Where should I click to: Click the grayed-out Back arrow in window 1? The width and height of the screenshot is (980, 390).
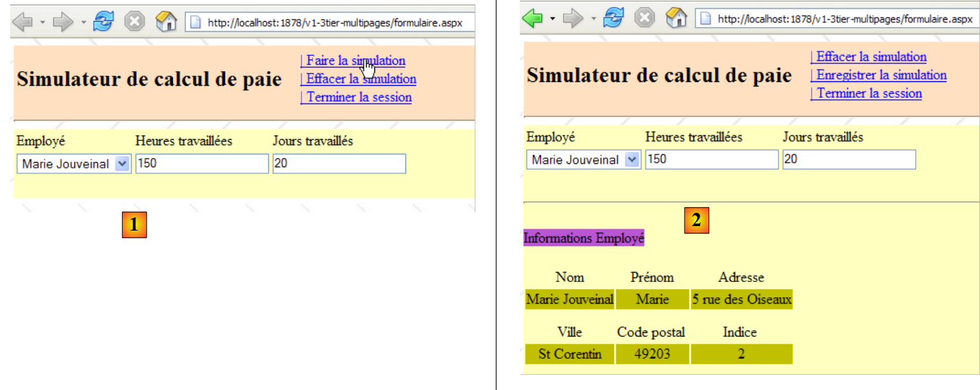(x=23, y=22)
